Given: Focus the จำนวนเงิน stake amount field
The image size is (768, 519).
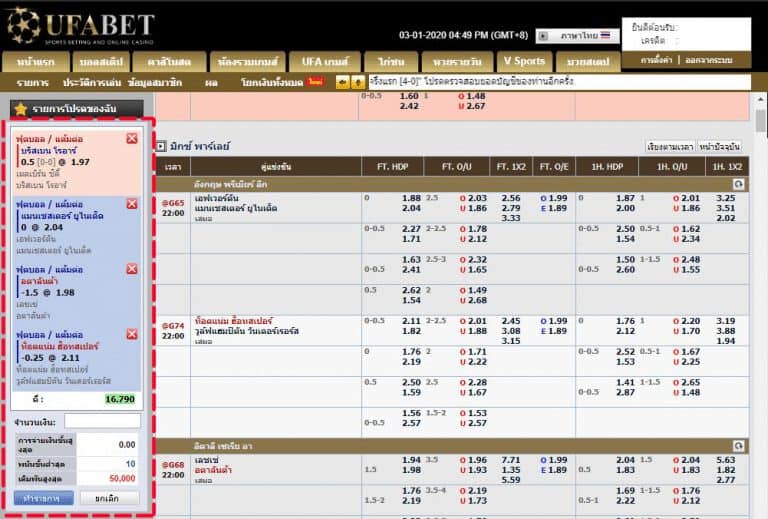Looking at the screenshot, I should click(x=102, y=421).
